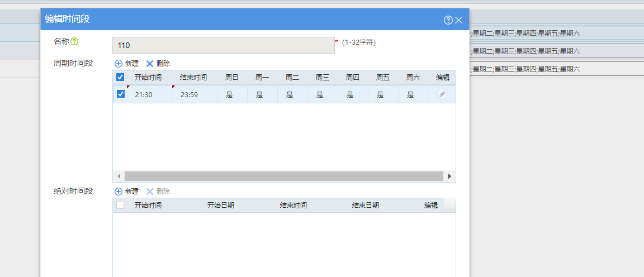This screenshot has width=644, height=277.
Task: Click 是 under the 周二 column
Action: tap(290, 95)
